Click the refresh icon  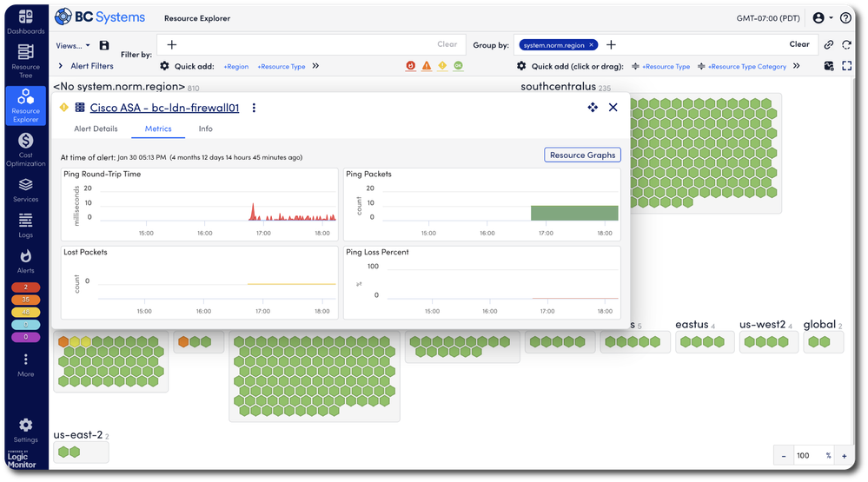846,45
